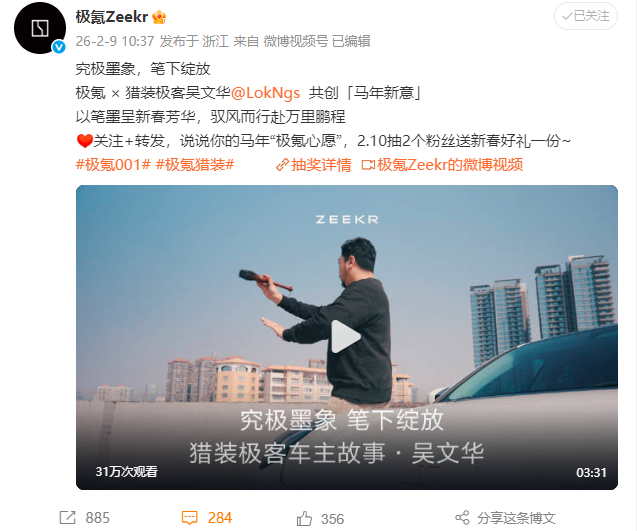Open the 极氪Zeekr profile avatar
The image size is (637, 531).
click(40, 28)
